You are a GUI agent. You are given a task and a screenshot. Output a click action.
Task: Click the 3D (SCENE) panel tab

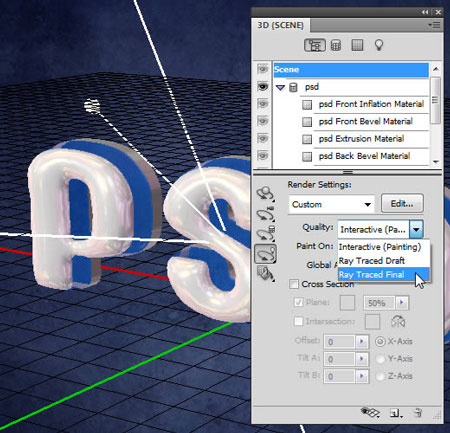tap(280, 25)
